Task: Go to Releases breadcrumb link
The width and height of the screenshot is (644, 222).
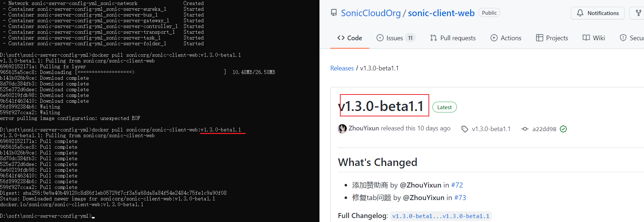Action: (x=342, y=68)
